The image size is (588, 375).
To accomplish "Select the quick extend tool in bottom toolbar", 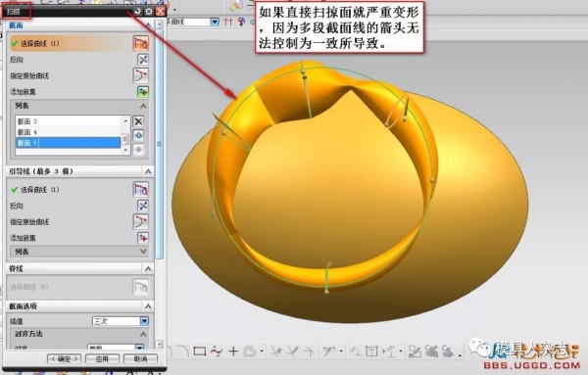I will click(292, 352).
